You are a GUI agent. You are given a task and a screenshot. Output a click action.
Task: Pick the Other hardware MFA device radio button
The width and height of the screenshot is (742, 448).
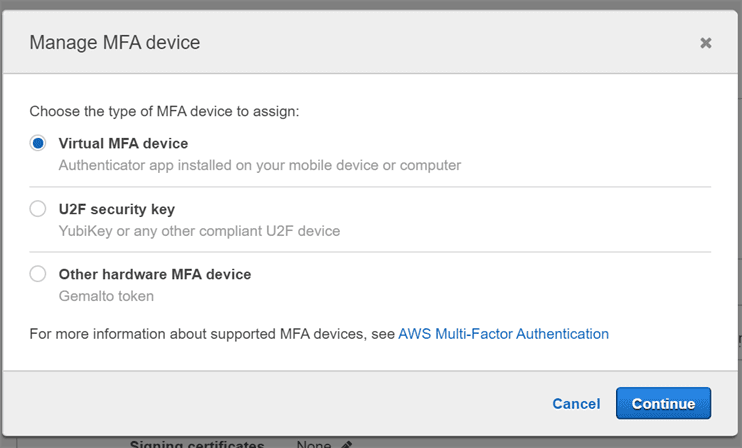(38, 274)
